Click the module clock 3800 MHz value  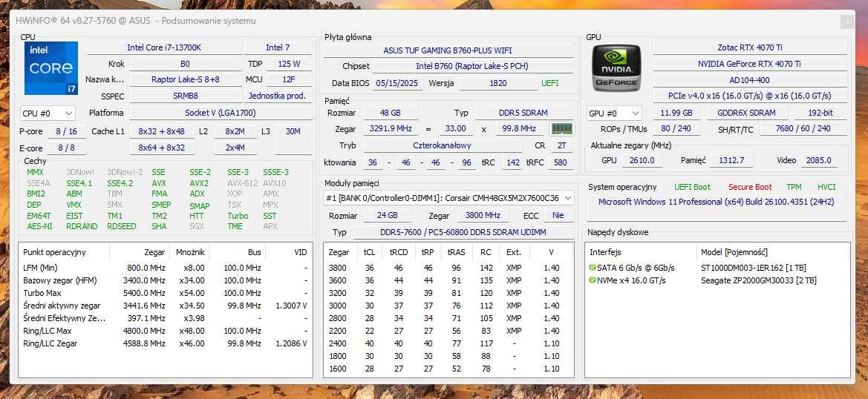click(x=483, y=216)
